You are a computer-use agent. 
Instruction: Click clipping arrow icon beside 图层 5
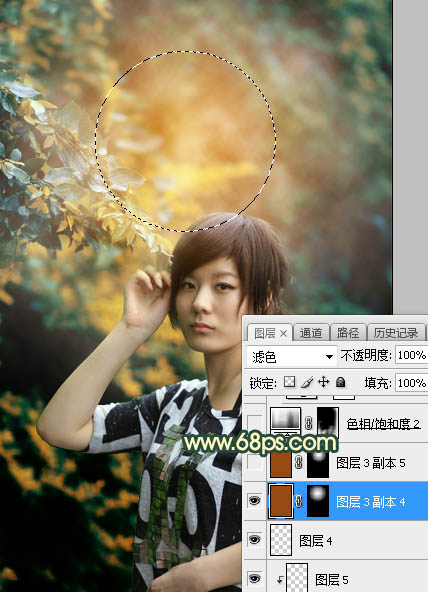pos(280,579)
